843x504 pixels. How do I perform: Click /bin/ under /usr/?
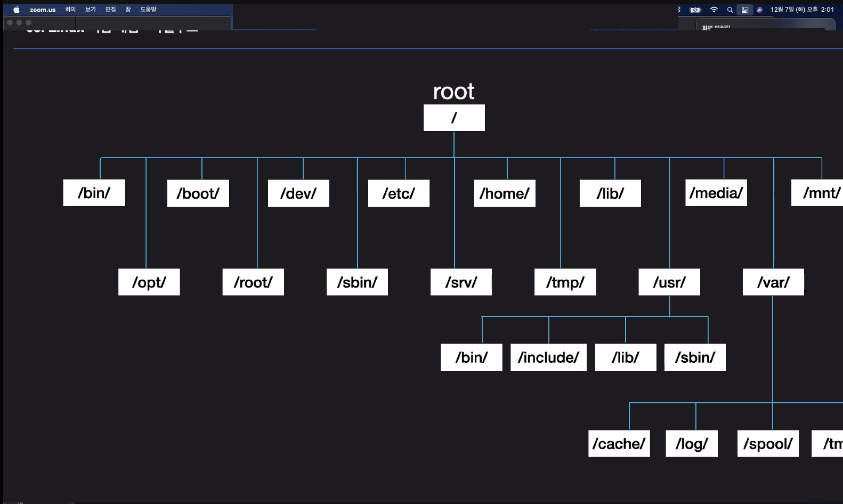click(x=472, y=357)
